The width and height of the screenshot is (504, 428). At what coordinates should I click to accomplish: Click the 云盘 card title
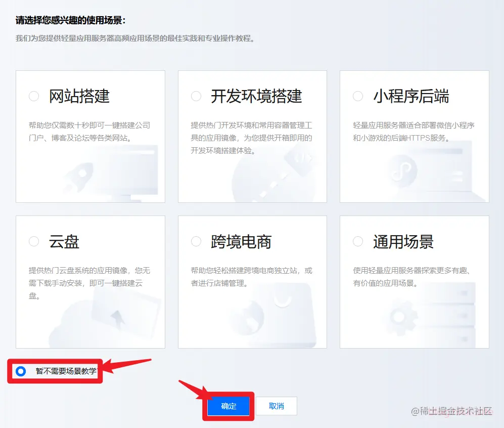point(64,241)
